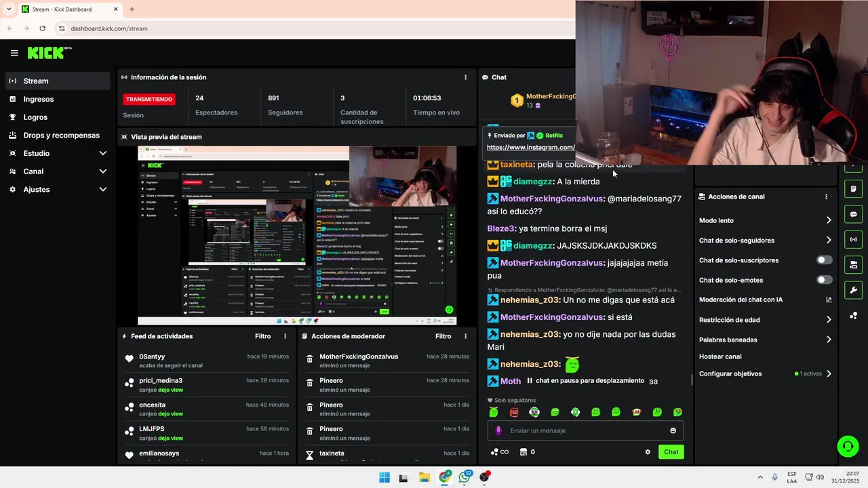Click username taxineta in chat

click(516, 164)
